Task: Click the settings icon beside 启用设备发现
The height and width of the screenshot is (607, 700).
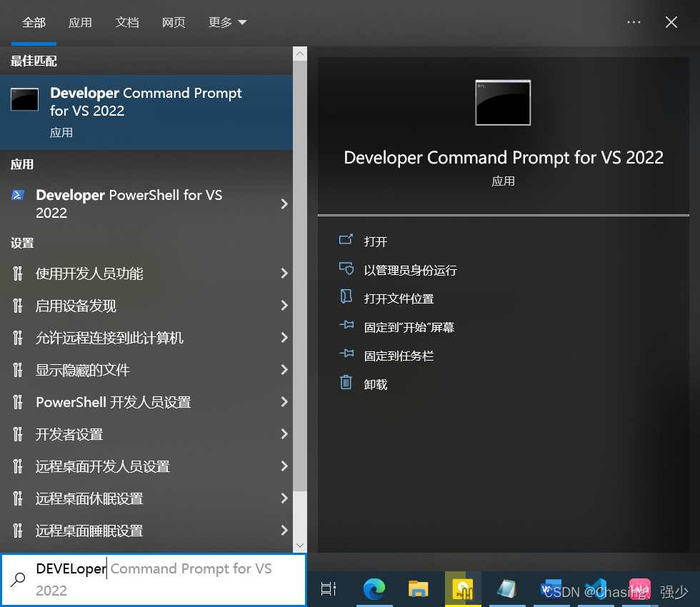Action: tap(17, 306)
